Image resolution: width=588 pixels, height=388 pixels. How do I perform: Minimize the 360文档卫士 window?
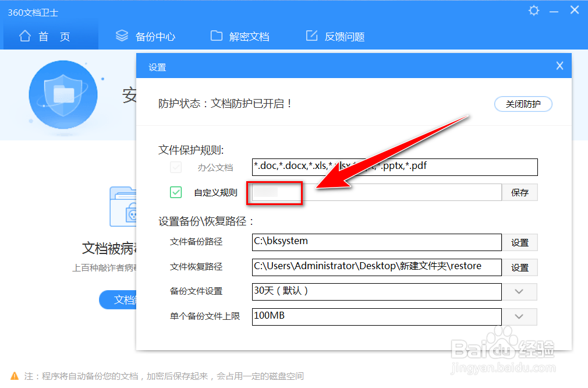(554, 12)
